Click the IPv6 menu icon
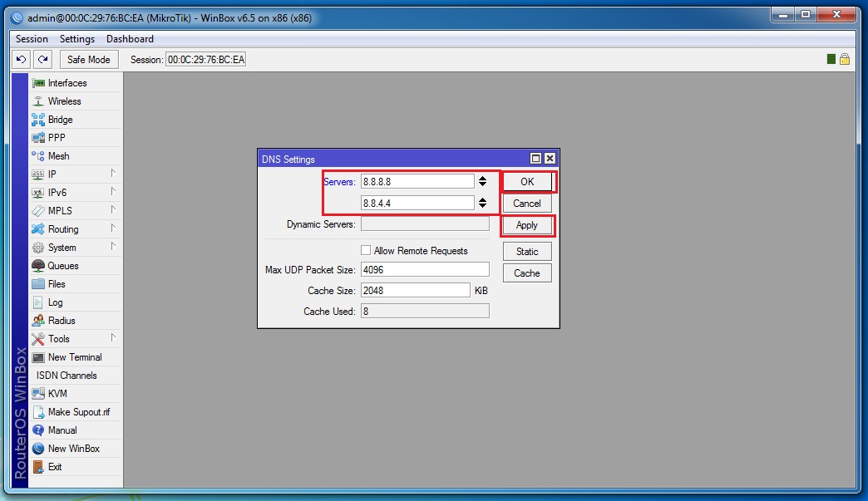This screenshot has width=868, height=501. 38,193
